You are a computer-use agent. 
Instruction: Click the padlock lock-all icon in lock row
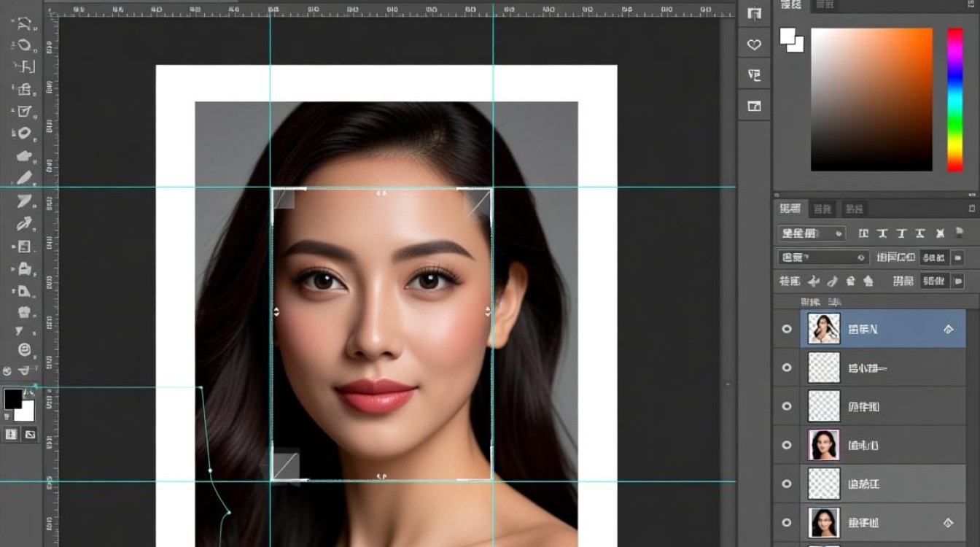[x=868, y=281]
